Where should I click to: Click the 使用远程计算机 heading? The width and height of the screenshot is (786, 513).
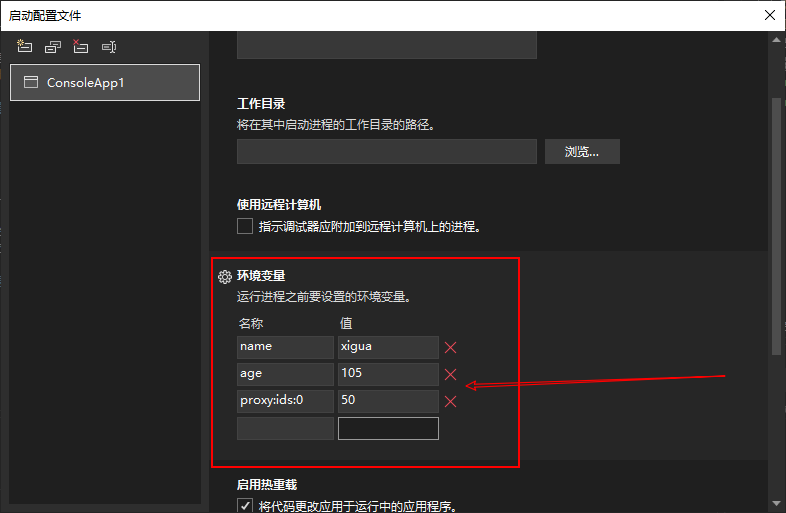pyautogui.click(x=279, y=205)
